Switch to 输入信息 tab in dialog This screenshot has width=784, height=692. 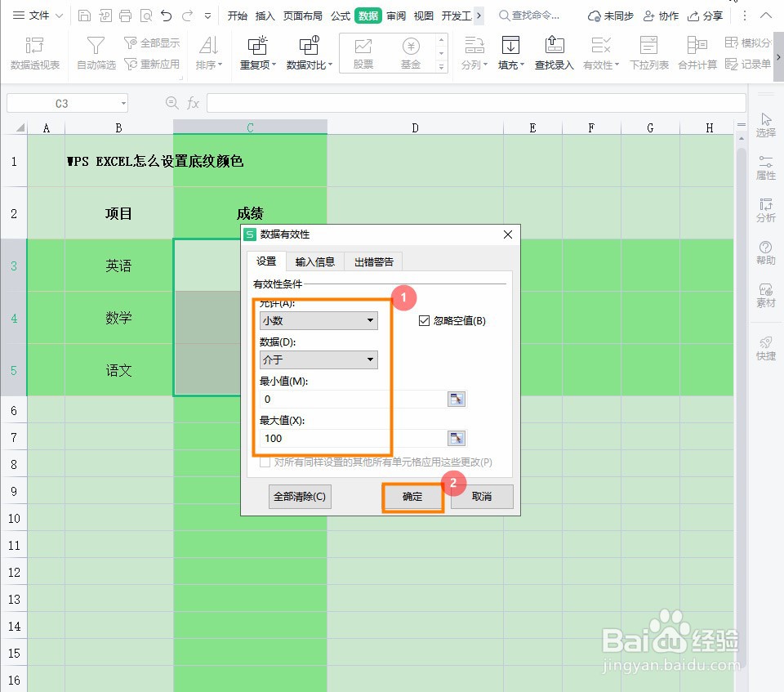point(314,261)
